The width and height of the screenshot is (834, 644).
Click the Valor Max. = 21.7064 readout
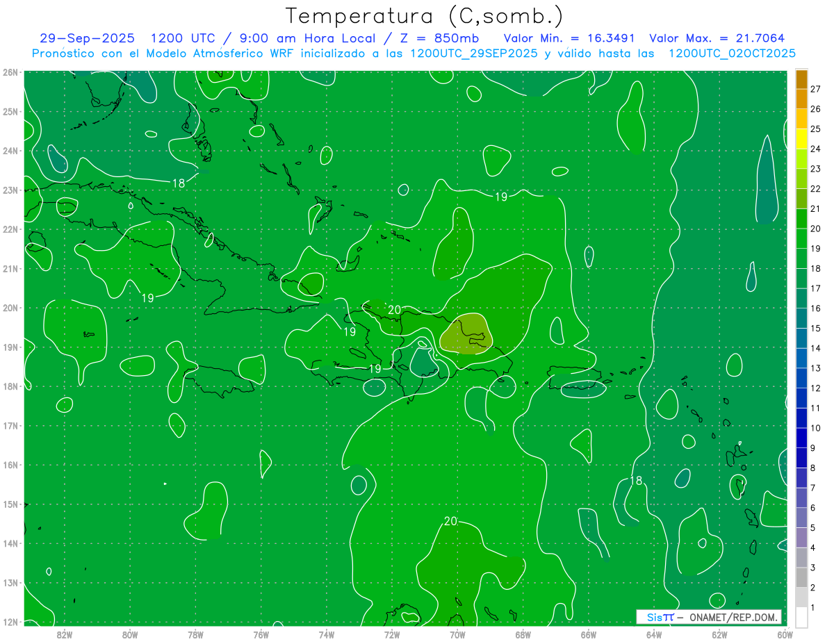[x=717, y=39]
